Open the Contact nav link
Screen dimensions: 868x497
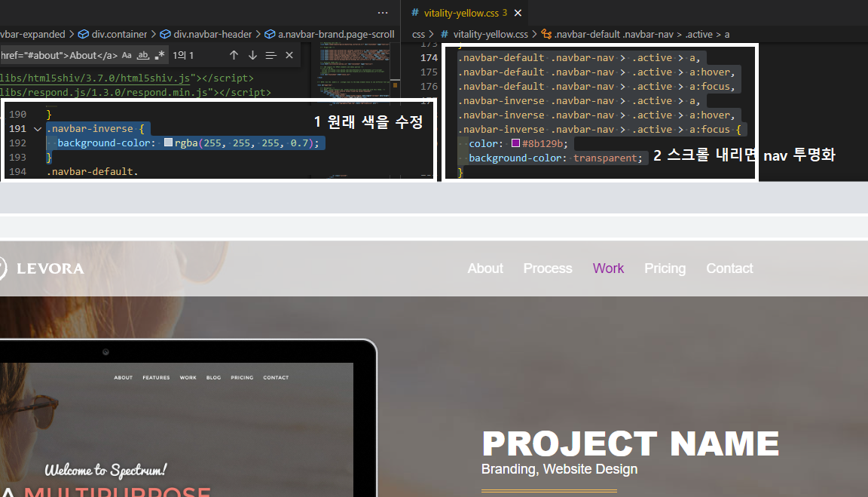(x=729, y=268)
